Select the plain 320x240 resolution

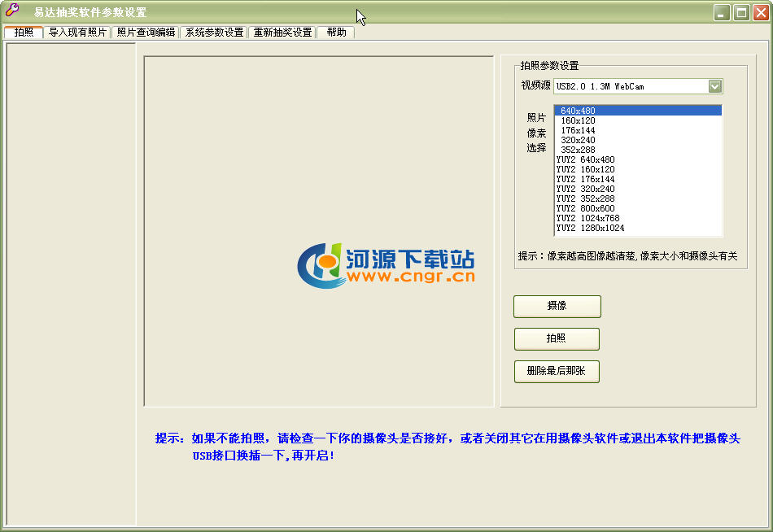click(638, 140)
